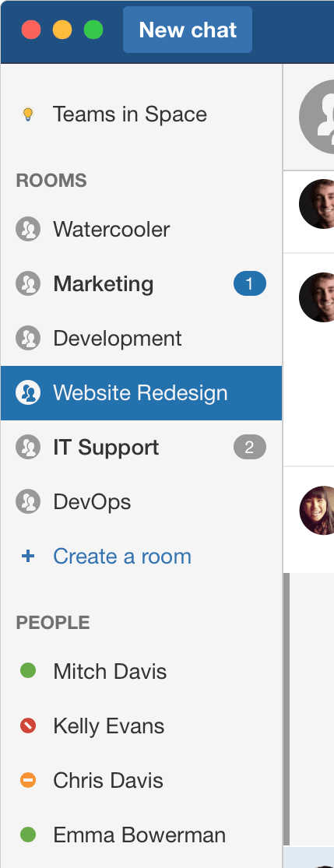Click the woman's avatar in chat messages
This screenshot has height=868, width=334.
tap(317, 511)
